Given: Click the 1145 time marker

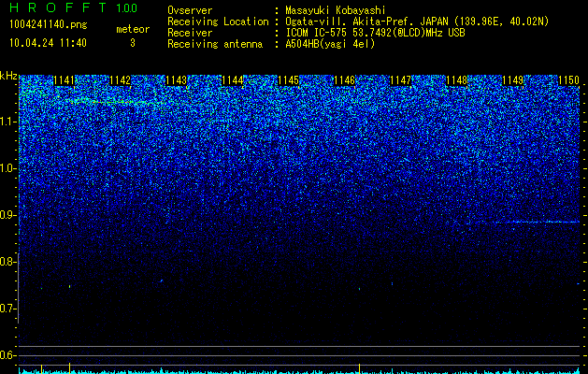Looking at the screenshot, I should coord(288,80).
